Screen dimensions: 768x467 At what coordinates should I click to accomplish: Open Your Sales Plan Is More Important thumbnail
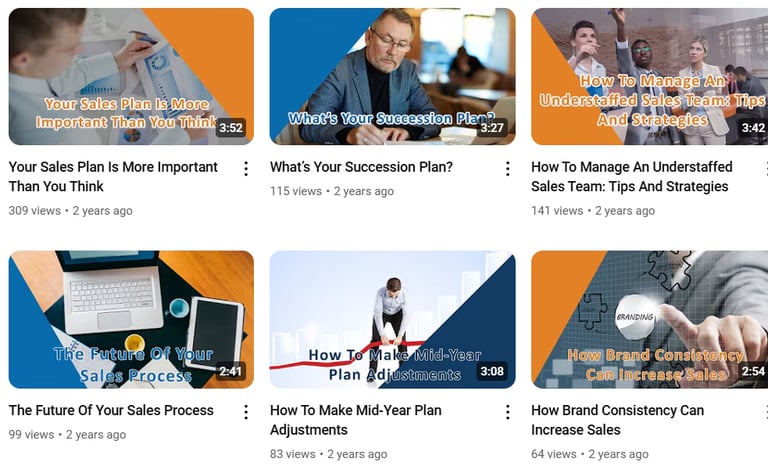point(131,76)
